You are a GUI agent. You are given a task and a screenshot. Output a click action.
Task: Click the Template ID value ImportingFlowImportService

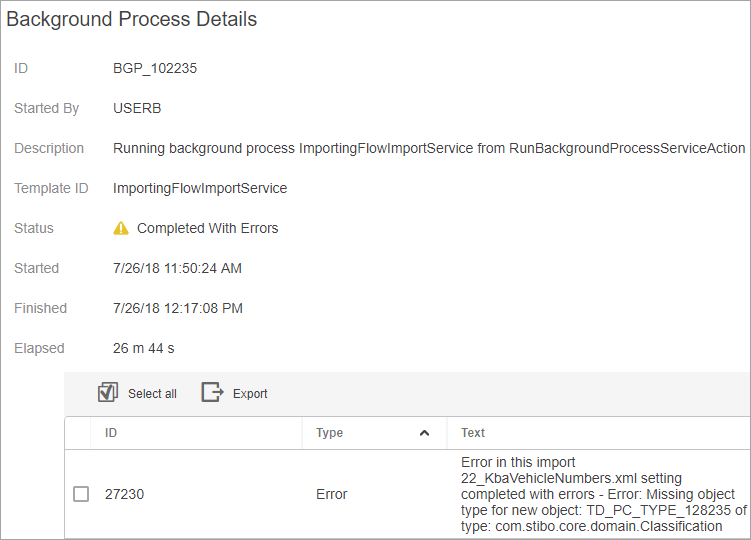200,188
